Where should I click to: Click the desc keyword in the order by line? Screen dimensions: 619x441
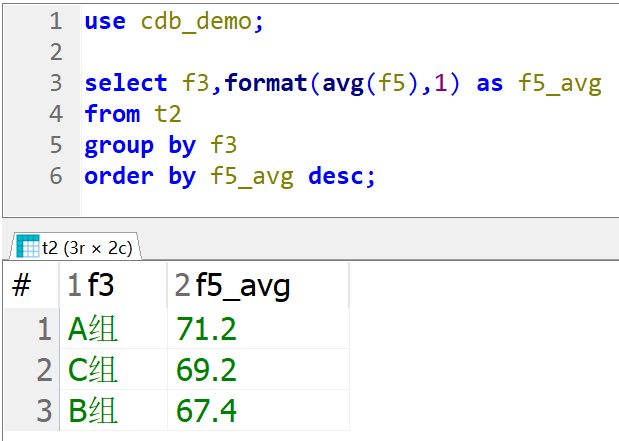[338, 176]
